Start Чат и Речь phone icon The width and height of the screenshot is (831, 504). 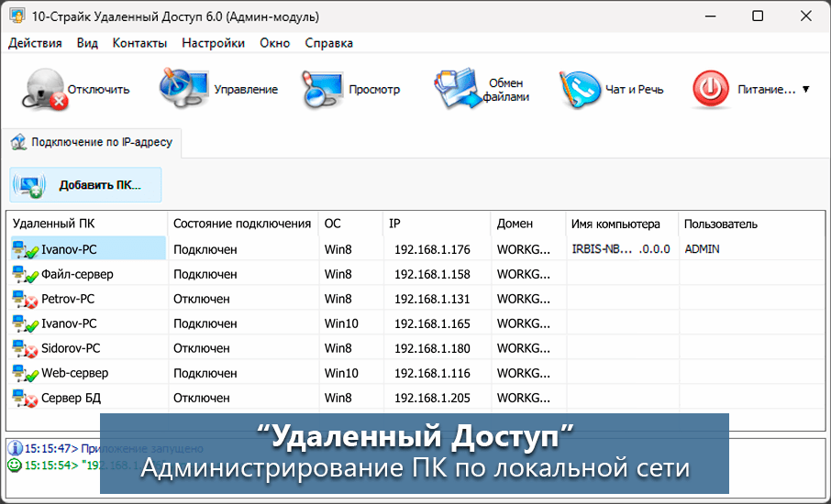tap(580, 90)
